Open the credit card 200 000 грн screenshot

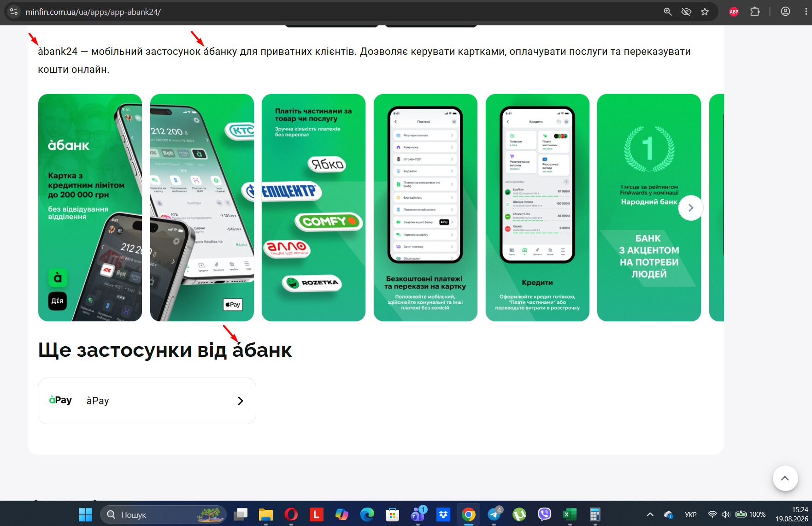point(90,207)
